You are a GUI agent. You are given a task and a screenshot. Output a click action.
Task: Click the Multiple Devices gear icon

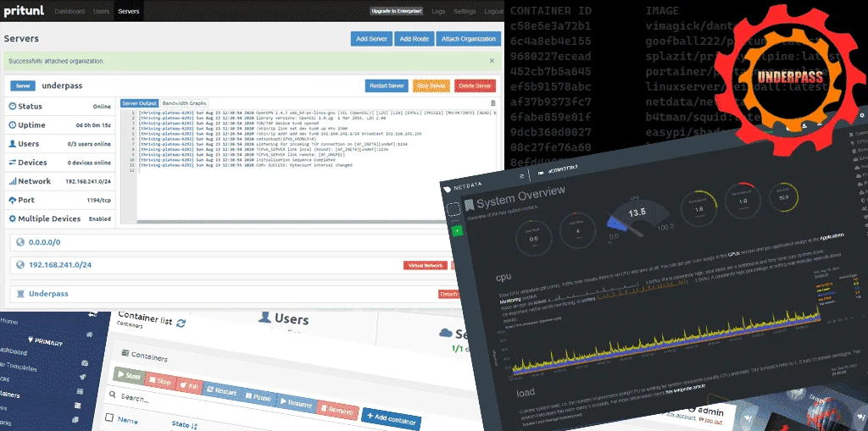coord(12,219)
